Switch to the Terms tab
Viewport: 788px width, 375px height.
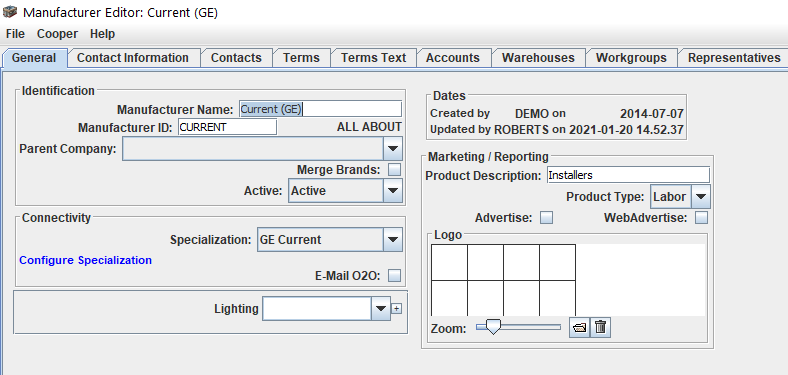click(x=301, y=58)
